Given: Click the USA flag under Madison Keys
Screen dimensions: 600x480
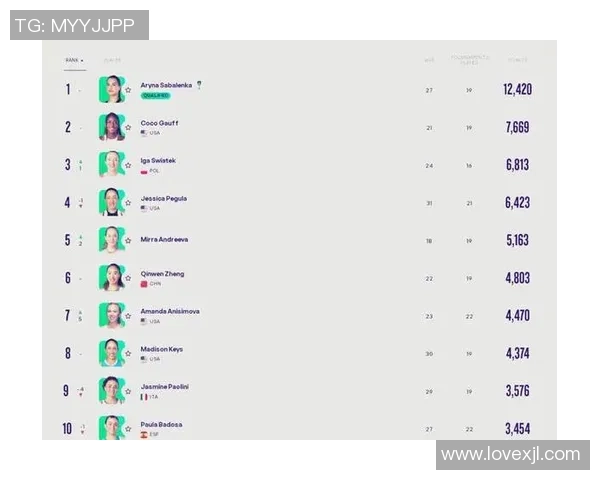Looking at the screenshot, I should 144,359.
